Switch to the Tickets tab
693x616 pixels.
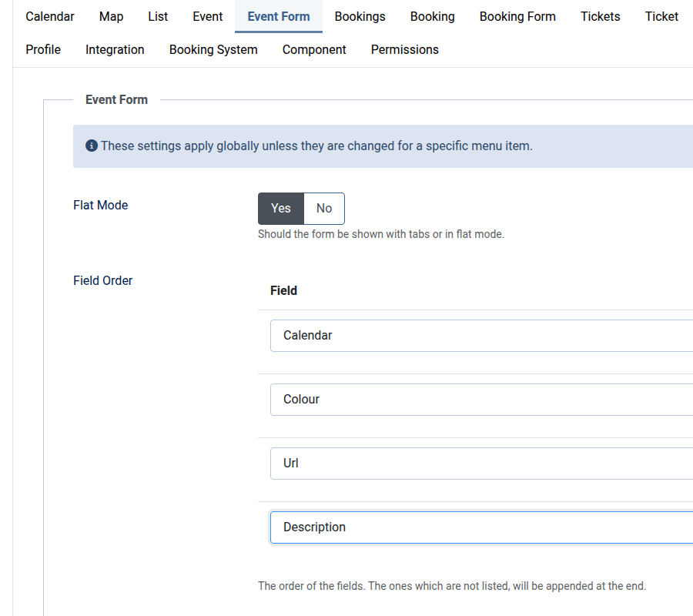[x=601, y=16]
